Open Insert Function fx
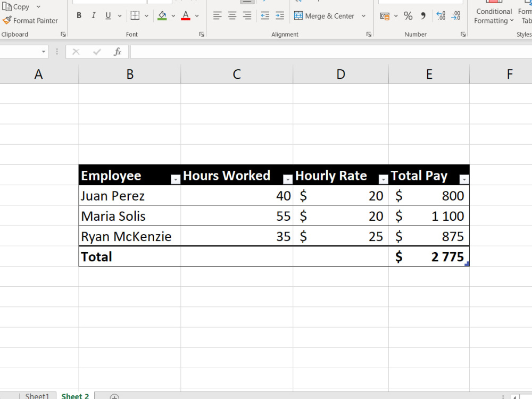The image size is (532, 399). pyautogui.click(x=118, y=52)
